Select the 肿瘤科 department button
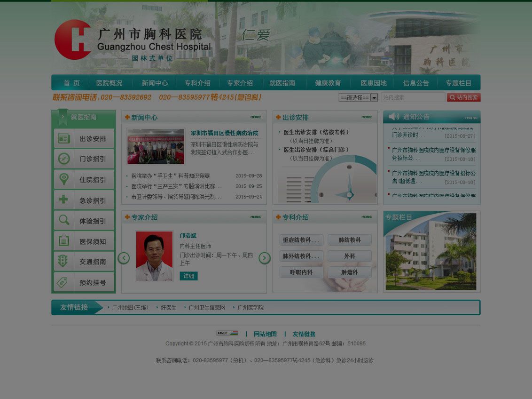 point(350,272)
